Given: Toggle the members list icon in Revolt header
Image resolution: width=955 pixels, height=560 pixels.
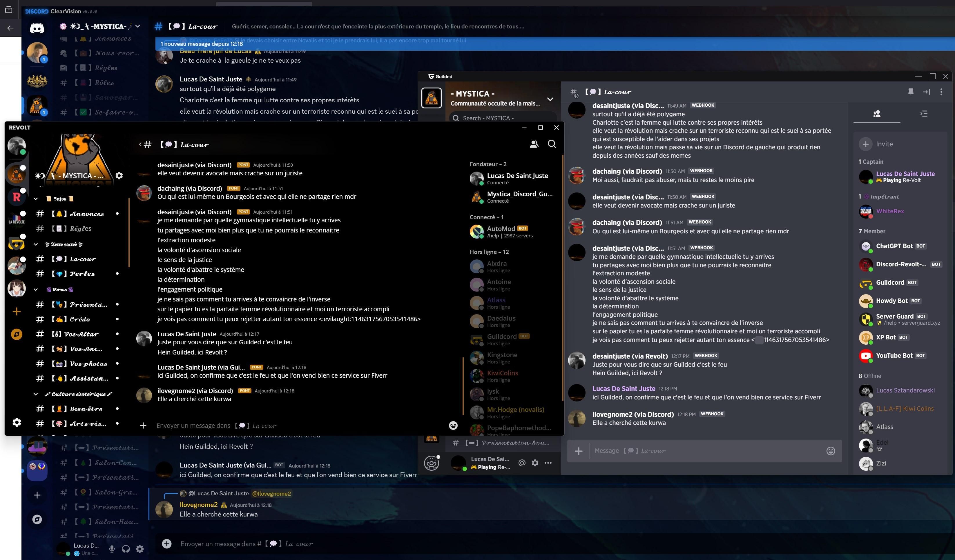Looking at the screenshot, I should click(x=534, y=144).
